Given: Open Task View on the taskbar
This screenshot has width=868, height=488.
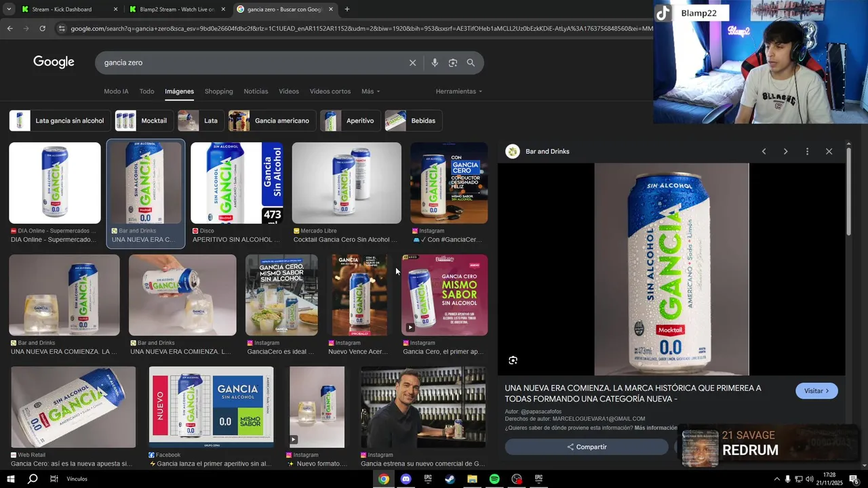Looking at the screenshot, I should (x=54, y=479).
